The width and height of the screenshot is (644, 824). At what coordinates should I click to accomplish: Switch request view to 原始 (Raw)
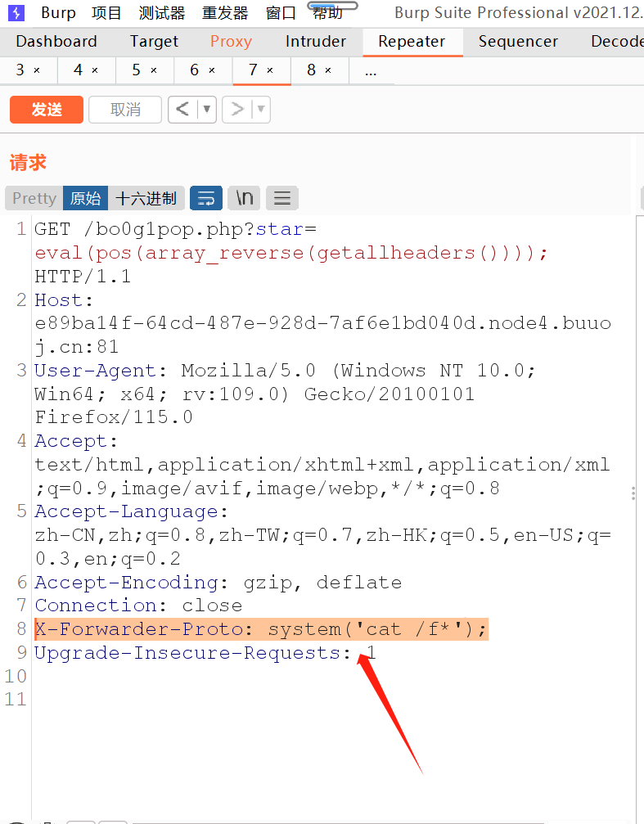coord(85,198)
